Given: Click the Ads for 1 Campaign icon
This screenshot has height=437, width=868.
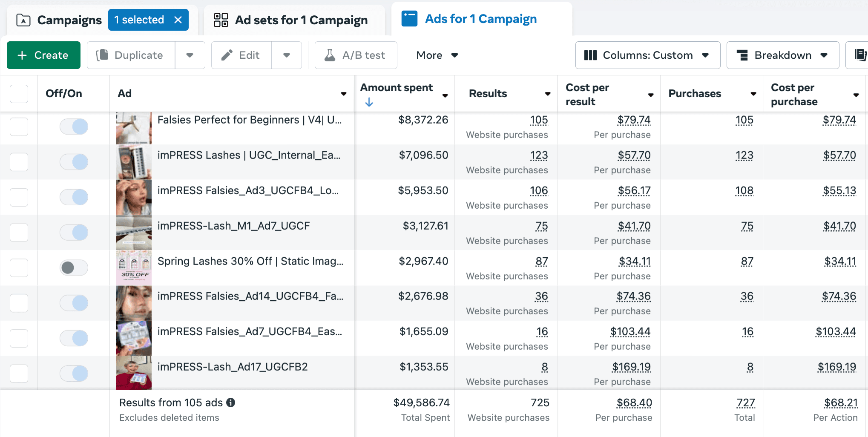Looking at the screenshot, I should tap(409, 19).
